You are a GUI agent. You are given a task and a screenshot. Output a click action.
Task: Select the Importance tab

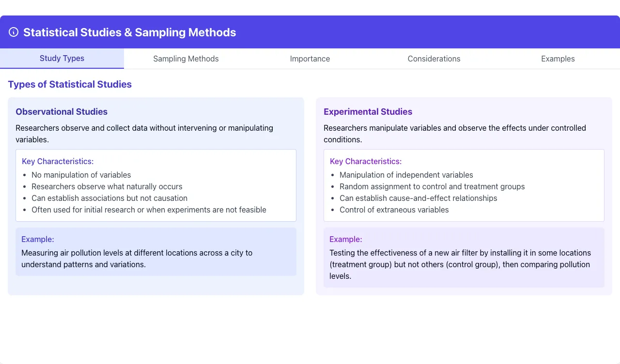click(x=310, y=59)
